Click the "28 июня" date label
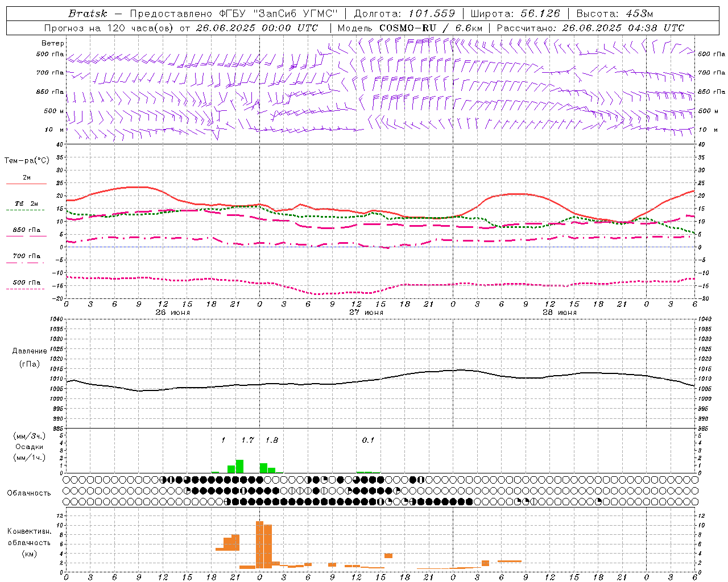This screenshot has height=582, width=728. 560,313
